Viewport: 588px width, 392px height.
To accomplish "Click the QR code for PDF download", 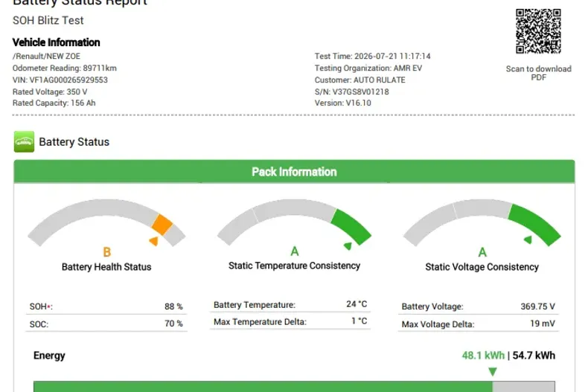I will [x=538, y=31].
